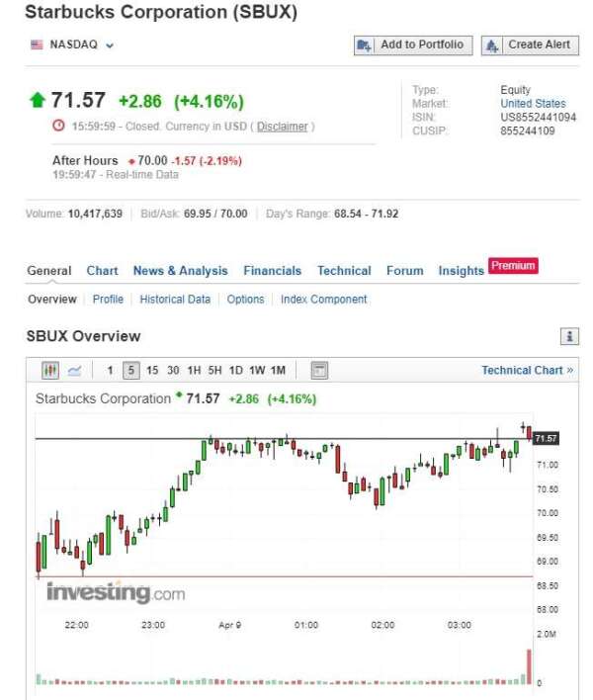Set chart interval to 1M
This screenshot has width=593, height=700.
278,370
